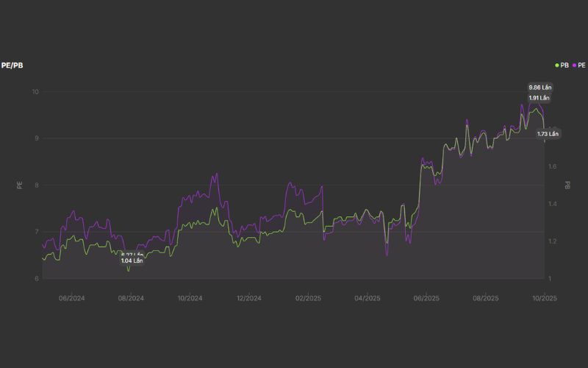This screenshot has width=588, height=368.
Task: Click the green PB legend dot
Action: click(x=557, y=66)
